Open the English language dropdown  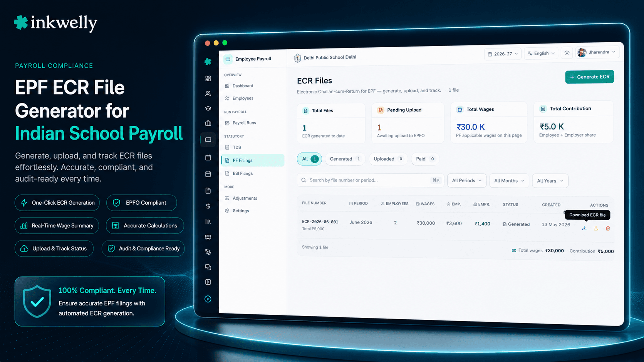(x=541, y=53)
